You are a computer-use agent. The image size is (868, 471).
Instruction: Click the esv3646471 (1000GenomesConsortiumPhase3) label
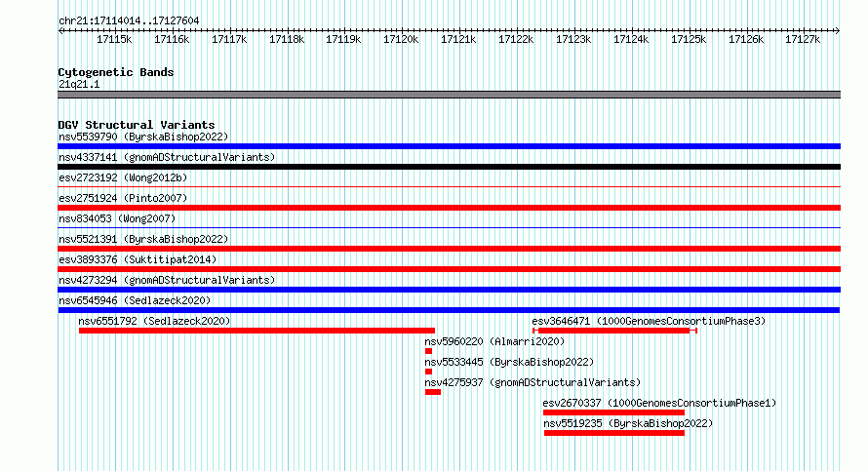(649, 321)
